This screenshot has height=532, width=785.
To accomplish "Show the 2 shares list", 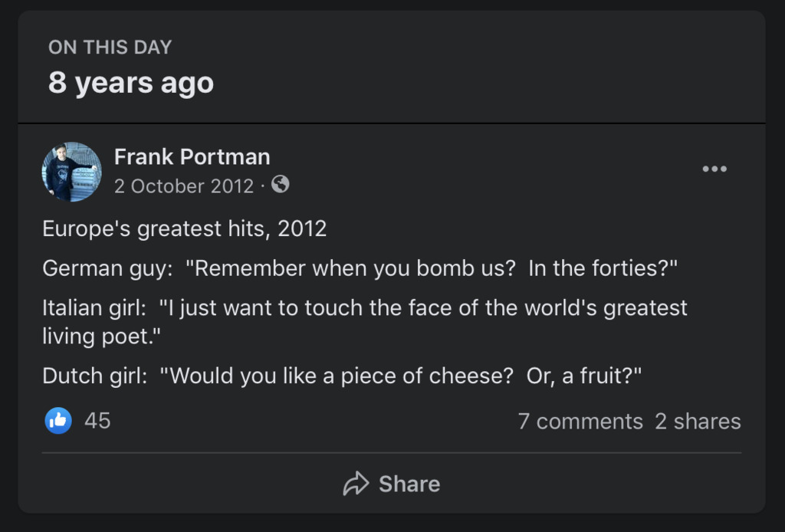I will [698, 421].
